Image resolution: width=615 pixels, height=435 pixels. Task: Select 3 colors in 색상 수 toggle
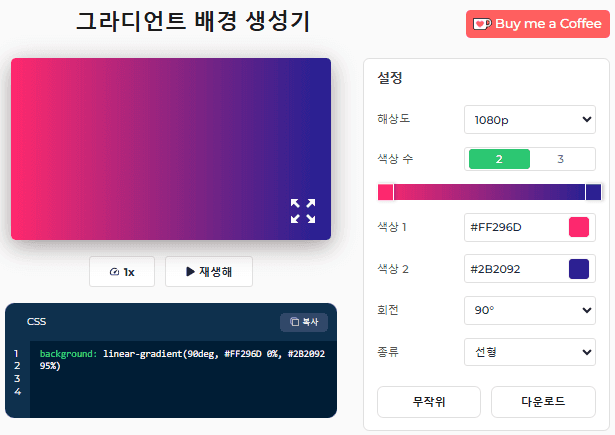[560, 159]
